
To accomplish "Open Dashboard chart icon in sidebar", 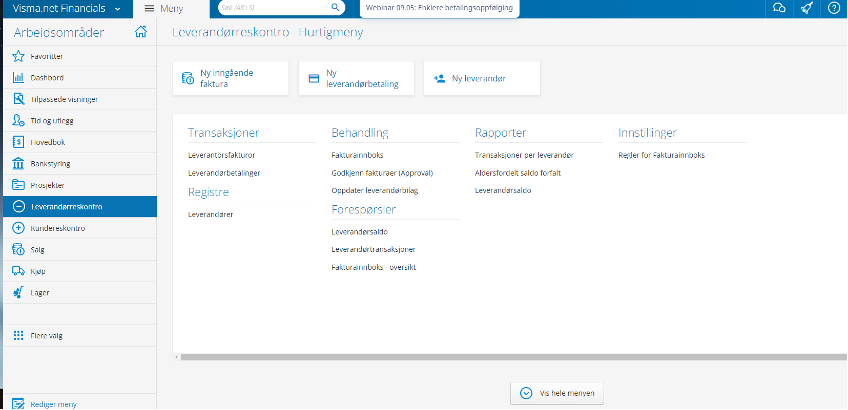I will tap(18, 77).
